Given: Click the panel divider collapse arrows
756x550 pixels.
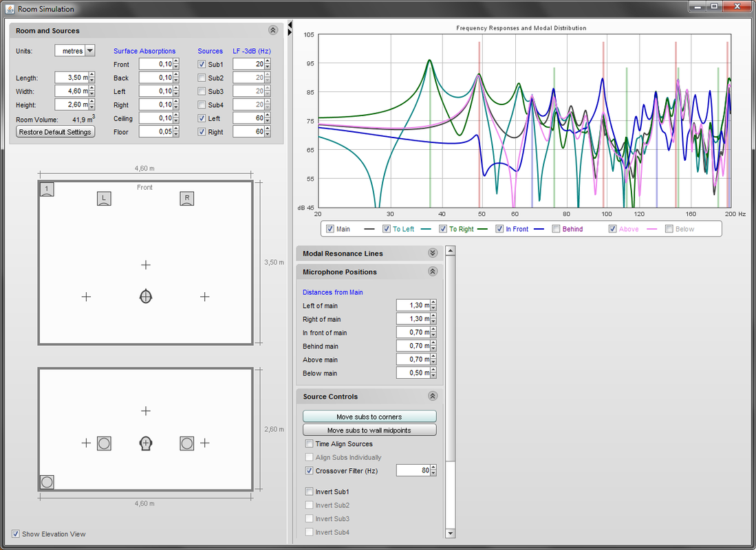Looking at the screenshot, I should pyautogui.click(x=290, y=28).
